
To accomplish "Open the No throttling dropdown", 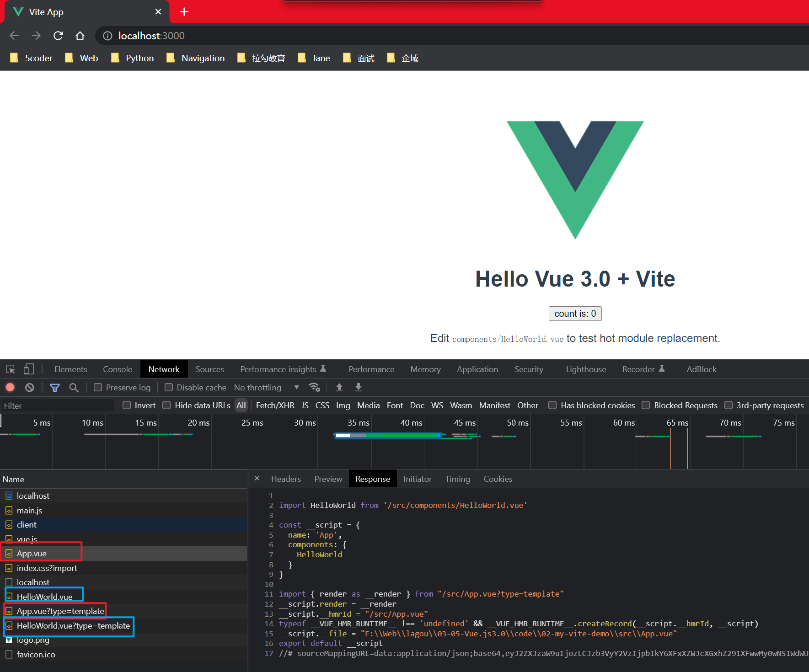I will [x=267, y=387].
